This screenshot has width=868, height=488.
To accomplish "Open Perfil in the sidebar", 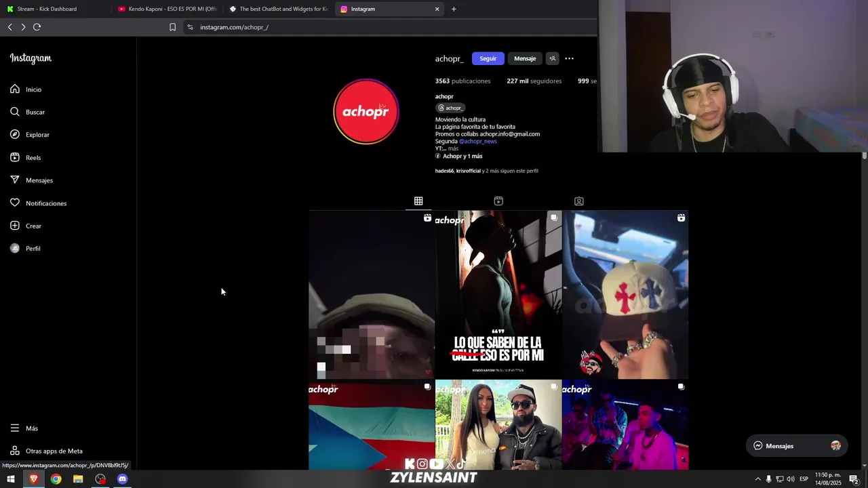I will point(26,248).
